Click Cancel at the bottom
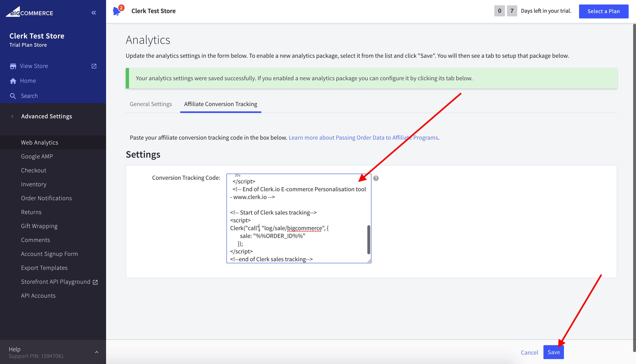This screenshot has height=364, width=636. [529, 352]
